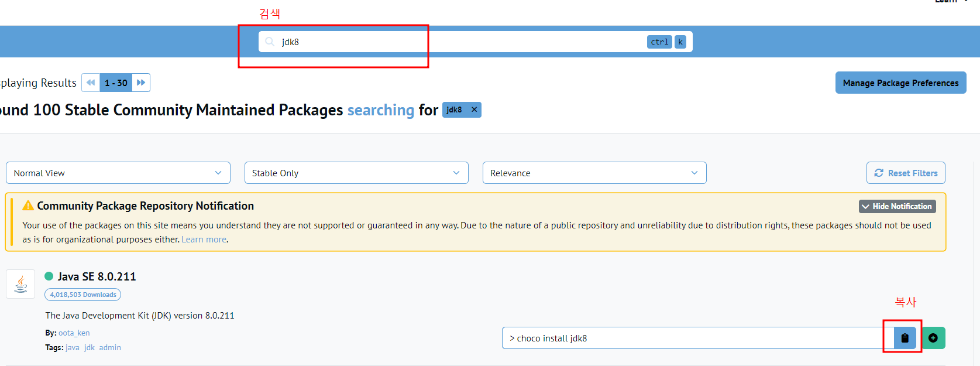Click the ctrl k shortcut badge
This screenshot has width=980, height=366.
(666, 42)
